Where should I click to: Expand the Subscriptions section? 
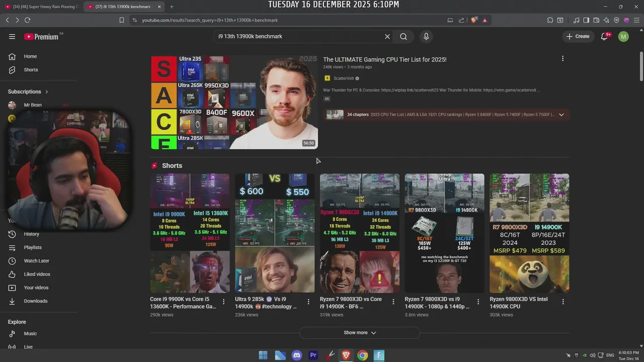tap(28, 92)
